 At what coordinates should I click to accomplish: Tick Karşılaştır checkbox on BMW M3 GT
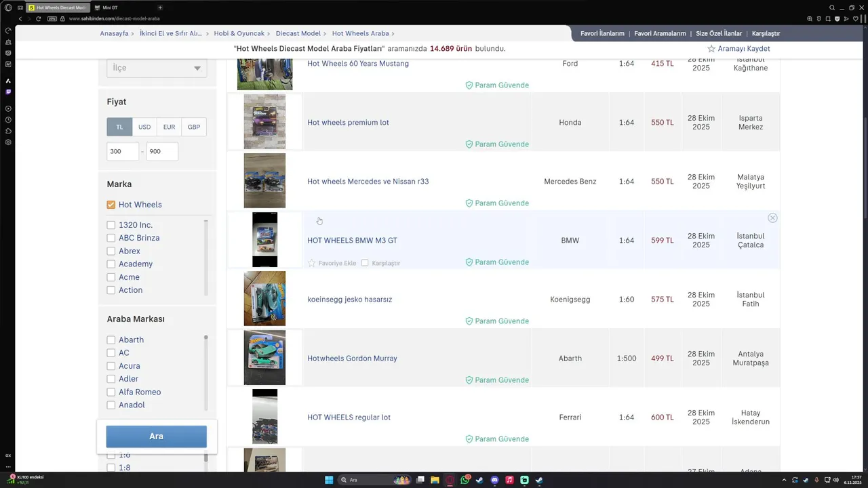pyautogui.click(x=365, y=263)
